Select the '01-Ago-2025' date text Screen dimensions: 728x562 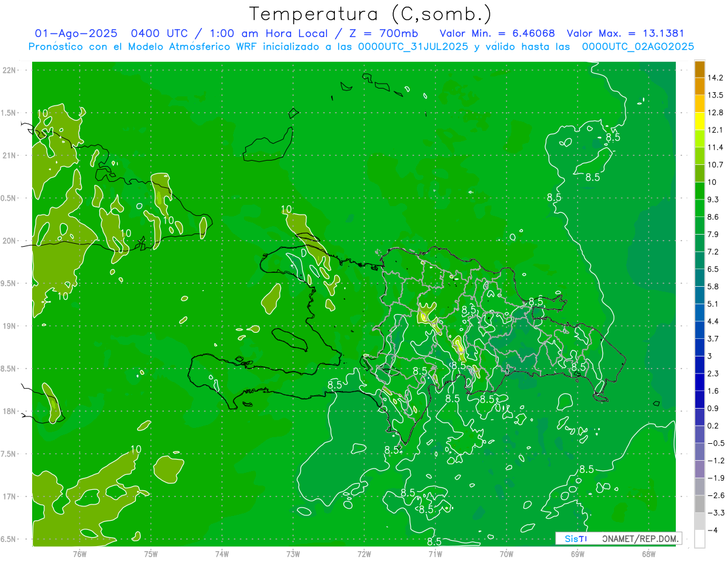click(x=76, y=33)
